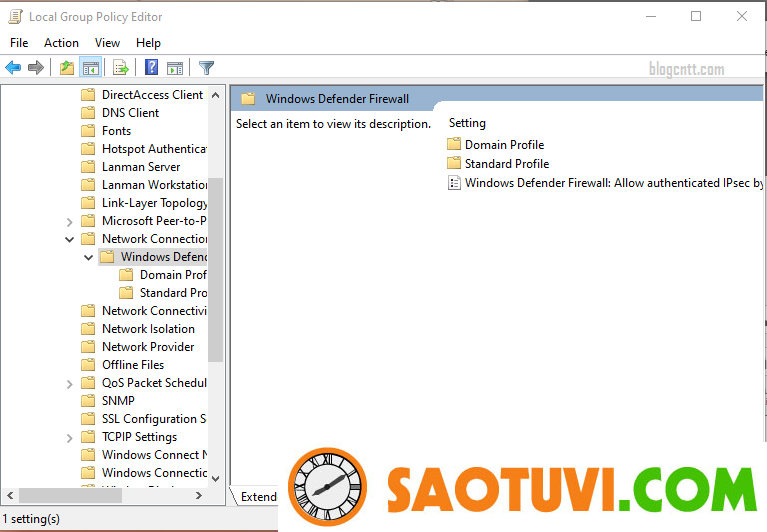Image resolution: width=767 pixels, height=532 pixels.
Task: Select Lanman Server in the tree
Action: 141,167
